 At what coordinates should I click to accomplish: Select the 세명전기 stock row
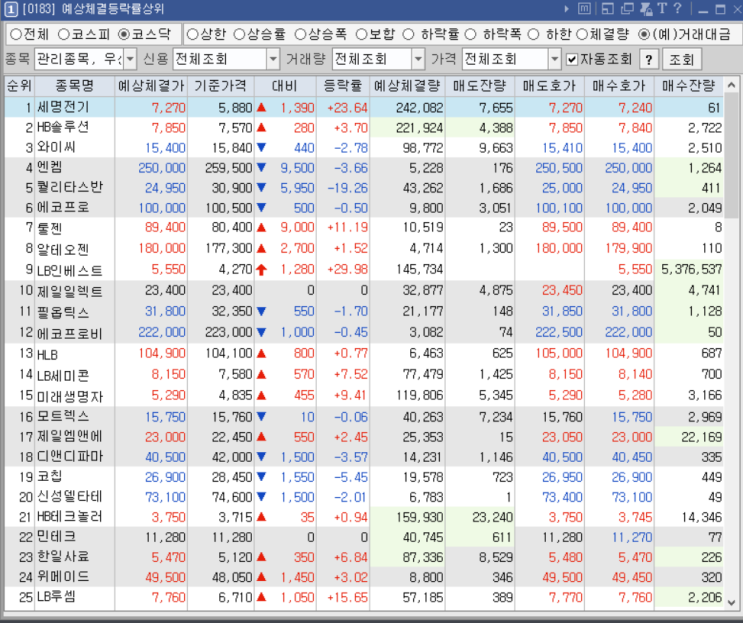[x=364, y=108]
